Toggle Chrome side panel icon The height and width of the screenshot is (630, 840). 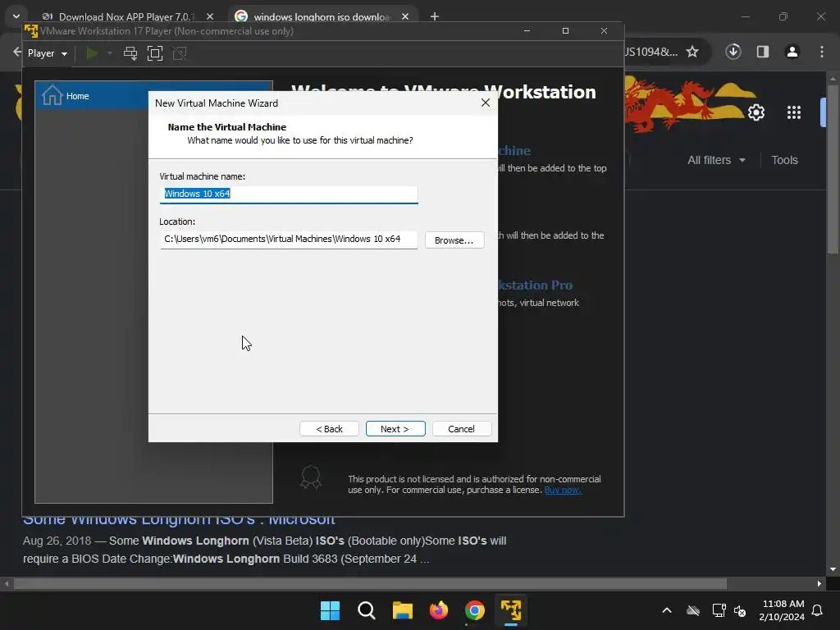(763, 52)
